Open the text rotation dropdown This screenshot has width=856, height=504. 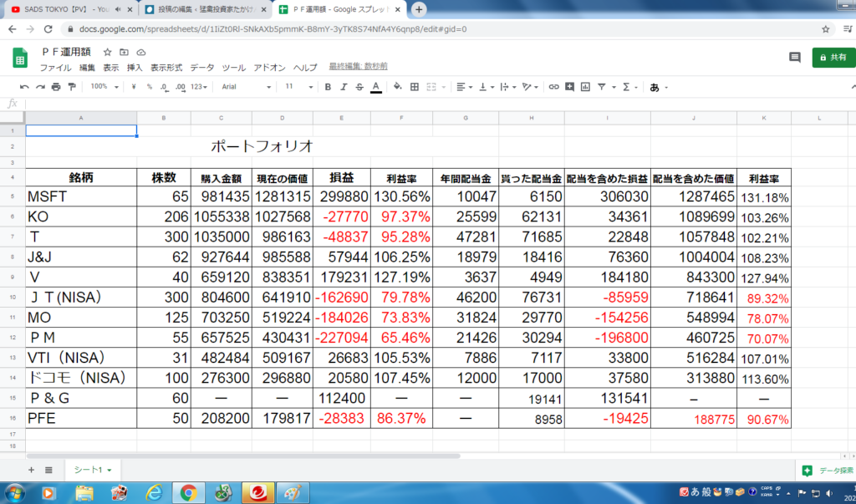[530, 87]
